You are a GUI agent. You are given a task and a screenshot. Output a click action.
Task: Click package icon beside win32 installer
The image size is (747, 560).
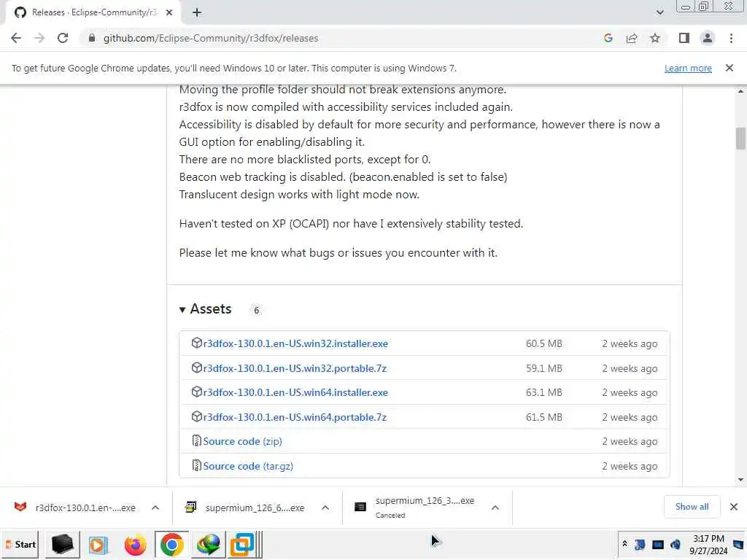[197, 343]
